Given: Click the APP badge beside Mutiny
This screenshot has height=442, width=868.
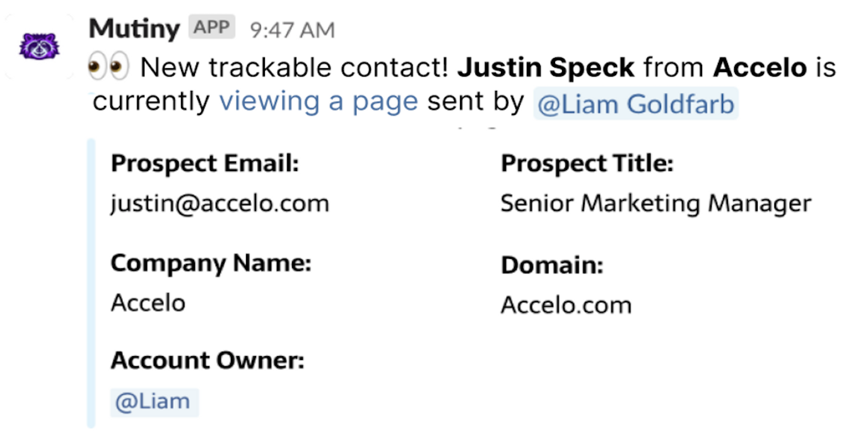Looking at the screenshot, I should tap(211, 28).
